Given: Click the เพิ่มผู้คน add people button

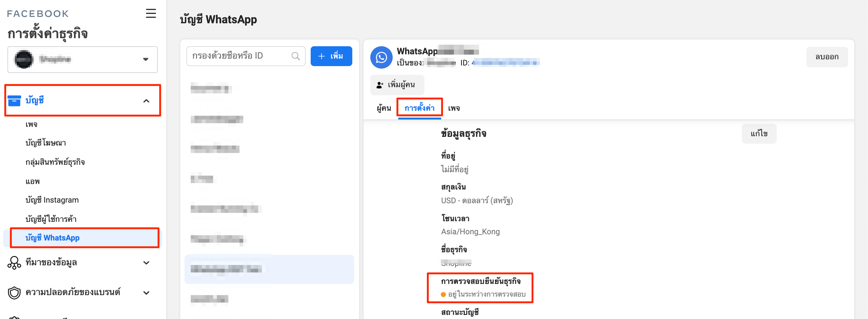Looking at the screenshot, I should (x=397, y=85).
